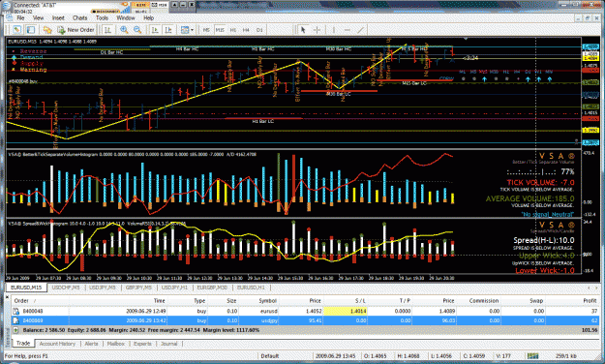Open the Help menu
This screenshot has height=364, width=605.
(148, 18)
